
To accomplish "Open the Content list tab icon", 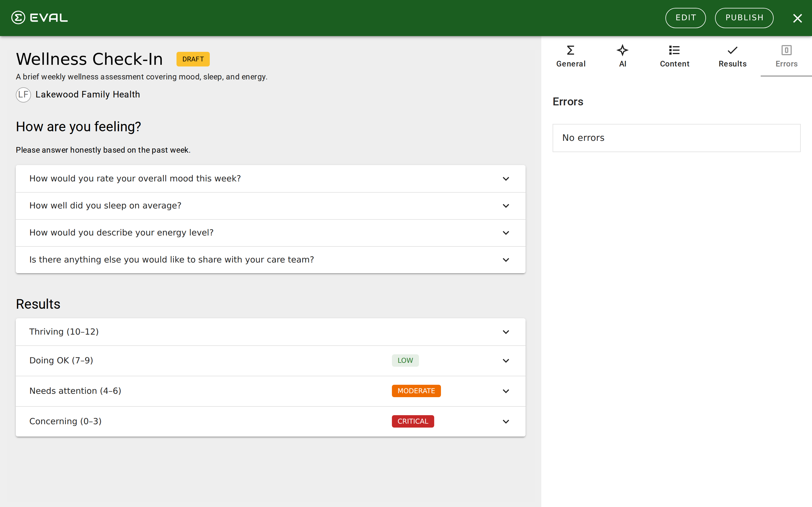I will pyautogui.click(x=674, y=50).
